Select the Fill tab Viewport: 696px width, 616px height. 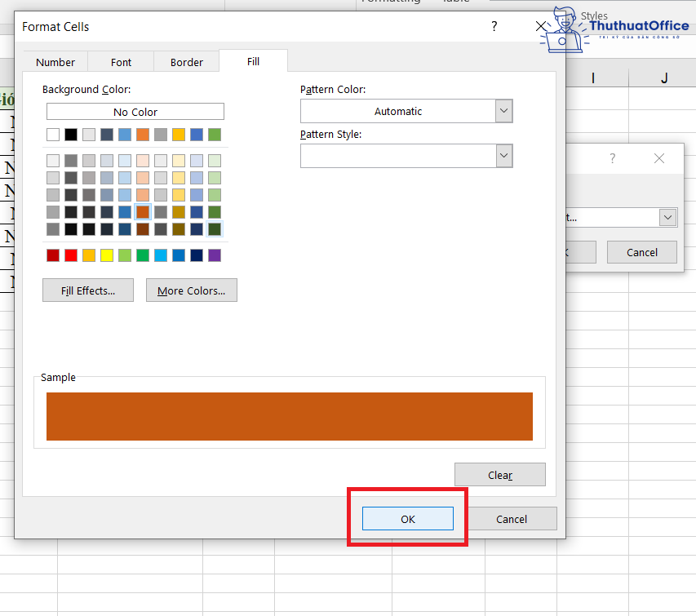(x=253, y=61)
